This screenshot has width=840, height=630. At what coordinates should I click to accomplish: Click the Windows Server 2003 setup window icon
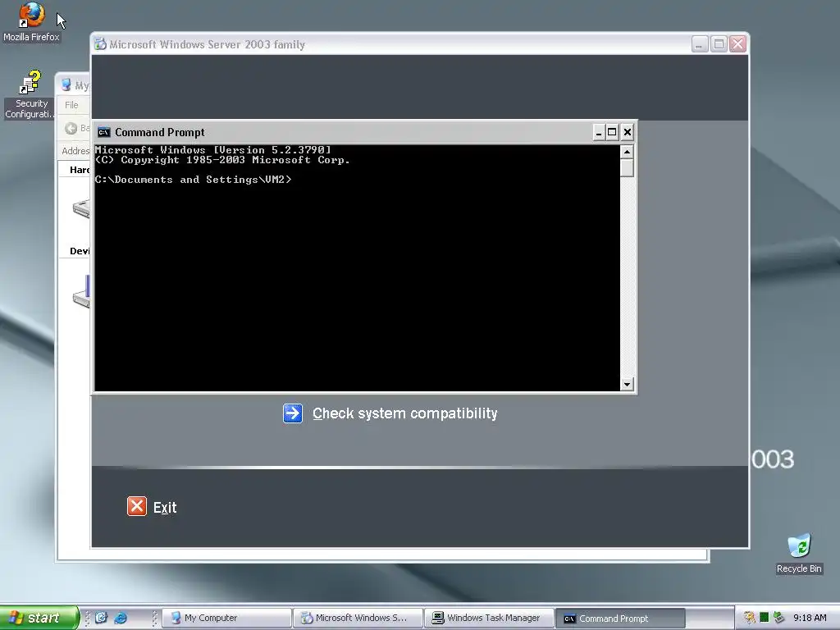coord(100,44)
